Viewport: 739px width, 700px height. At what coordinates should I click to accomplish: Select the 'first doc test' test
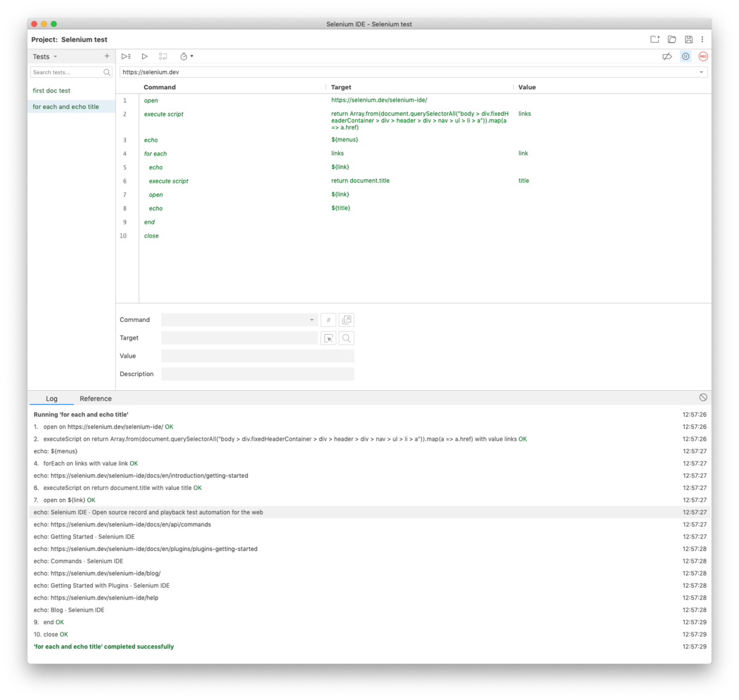(51, 91)
